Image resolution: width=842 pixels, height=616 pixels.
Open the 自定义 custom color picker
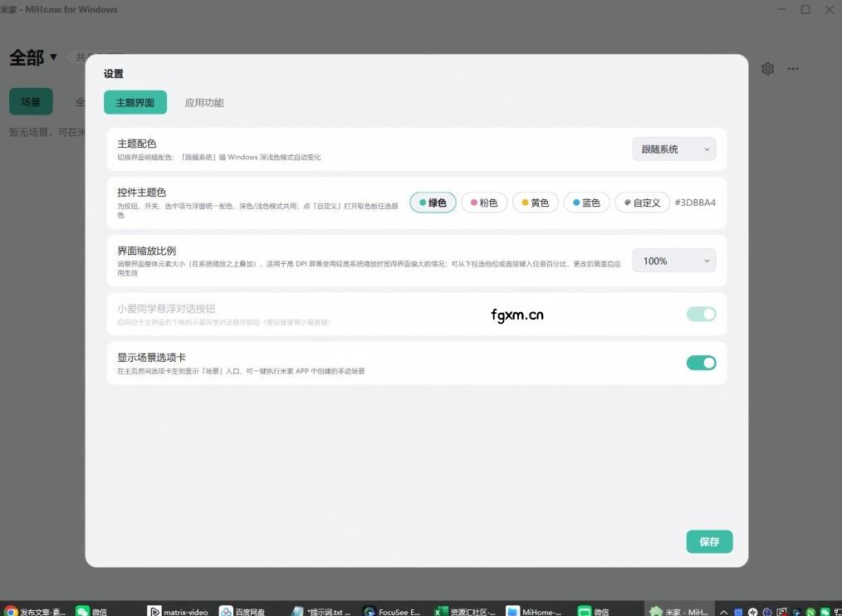(642, 203)
